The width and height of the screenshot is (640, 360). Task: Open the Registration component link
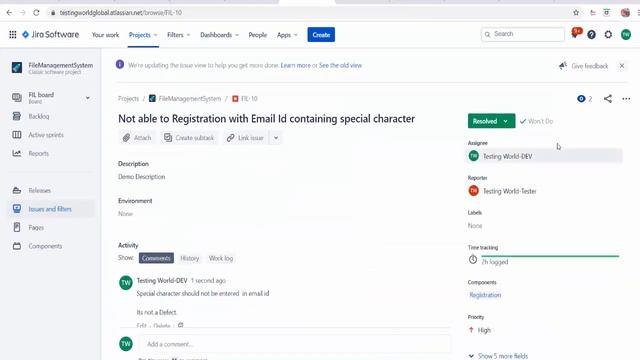[x=485, y=295]
